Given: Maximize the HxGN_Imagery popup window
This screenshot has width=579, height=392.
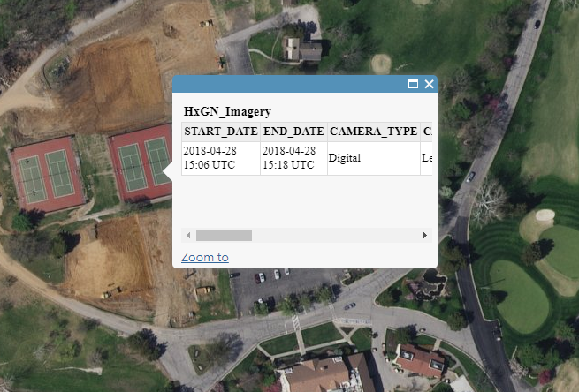Looking at the screenshot, I should pos(413,85).
